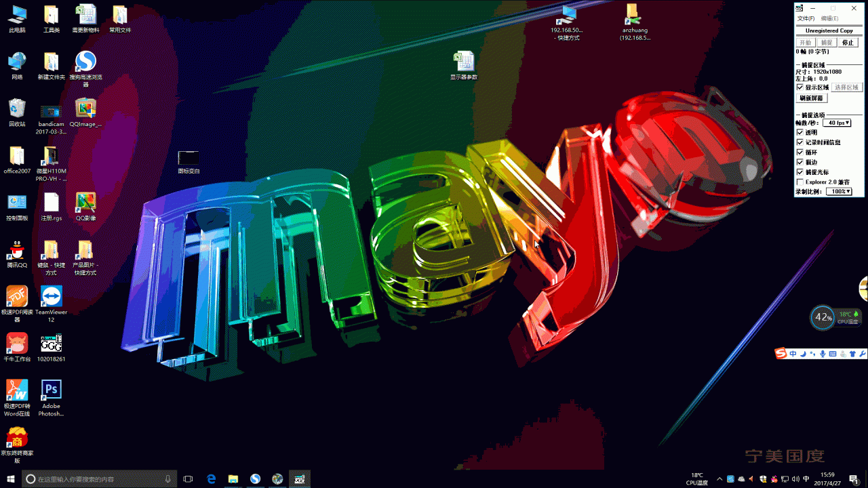Select the QQ影像 desktop icon
868x488 pixels.
pyautogui.click(x=85, y=207)
